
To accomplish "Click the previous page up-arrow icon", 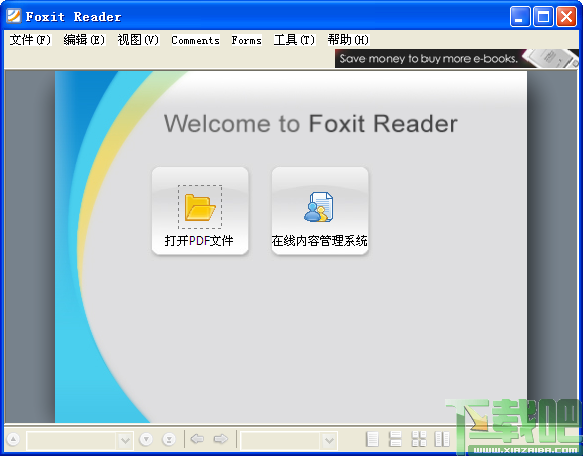I will point(13,440).
